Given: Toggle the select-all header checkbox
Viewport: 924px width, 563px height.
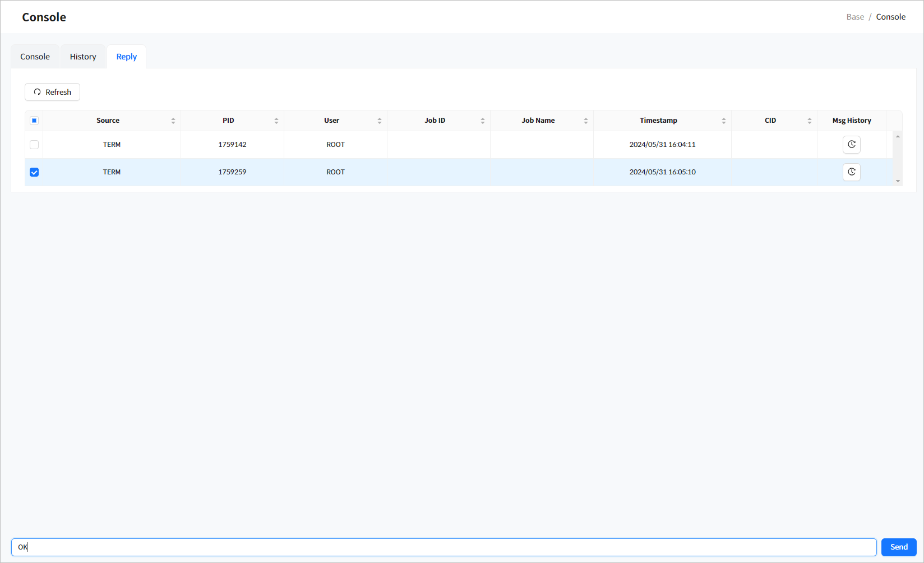Looking at the screenshot, I should click(x=34, y=121).
